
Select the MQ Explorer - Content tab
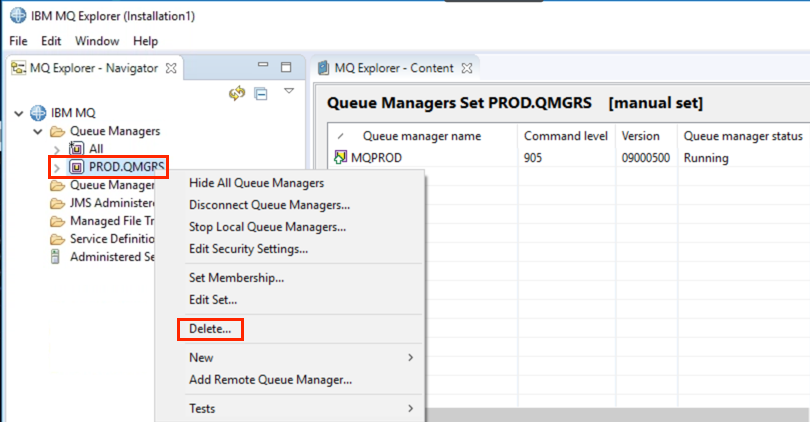[394, 68]
